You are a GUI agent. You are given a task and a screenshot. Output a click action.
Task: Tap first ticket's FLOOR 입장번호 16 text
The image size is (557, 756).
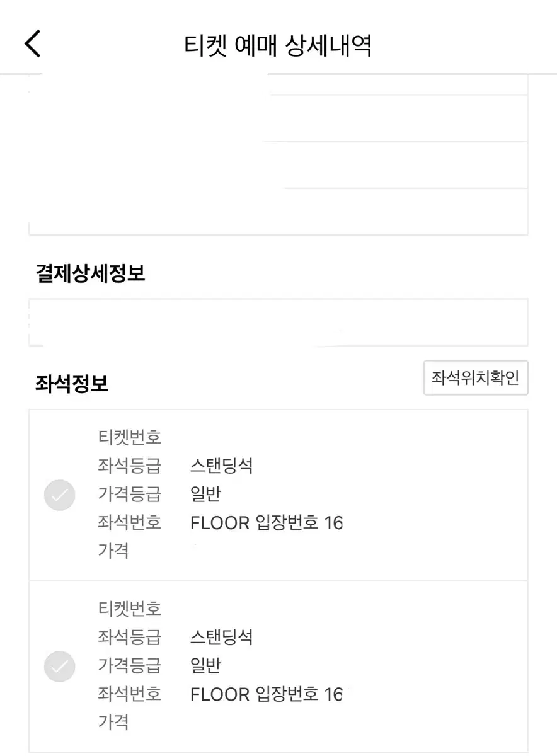(x=266, y=523)
